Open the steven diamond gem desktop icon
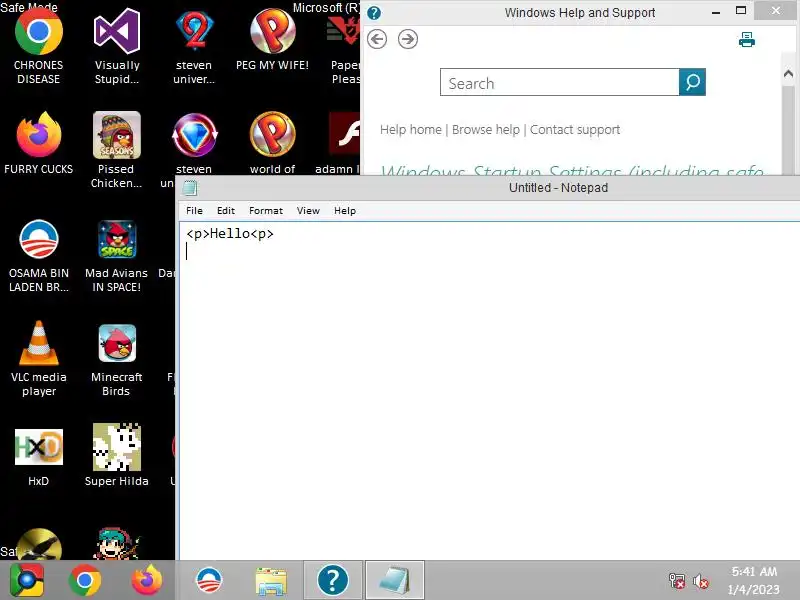Viewport: 800px width, 600px height. [194, 135]
